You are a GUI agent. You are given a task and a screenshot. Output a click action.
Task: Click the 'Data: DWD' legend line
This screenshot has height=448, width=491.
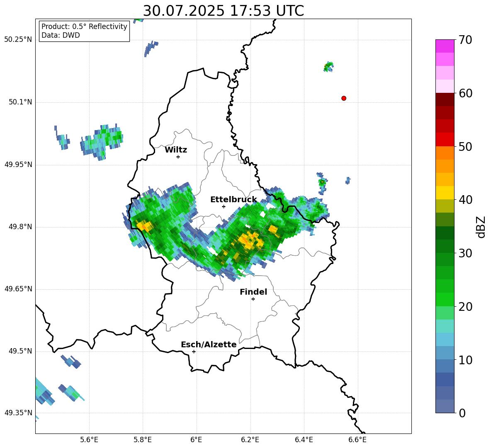click(x=61, y=35)
